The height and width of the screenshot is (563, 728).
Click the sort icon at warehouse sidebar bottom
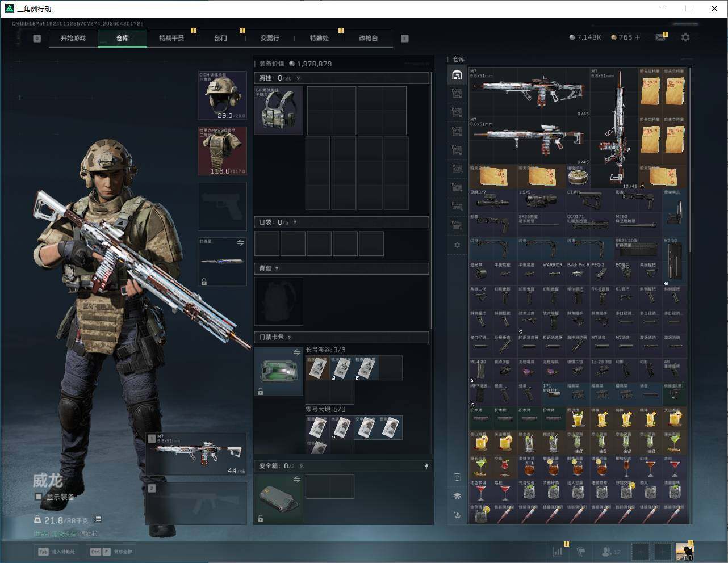[x=457, y=515]
